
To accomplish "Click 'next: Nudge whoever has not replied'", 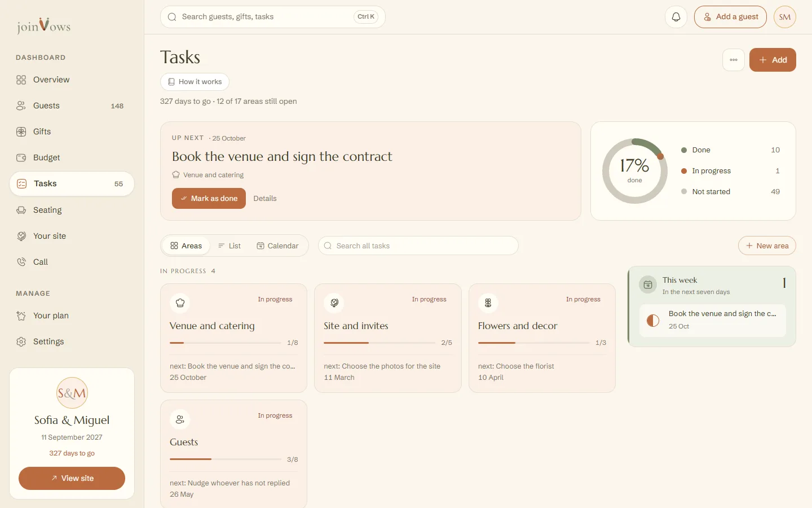I will click(230, 483).
